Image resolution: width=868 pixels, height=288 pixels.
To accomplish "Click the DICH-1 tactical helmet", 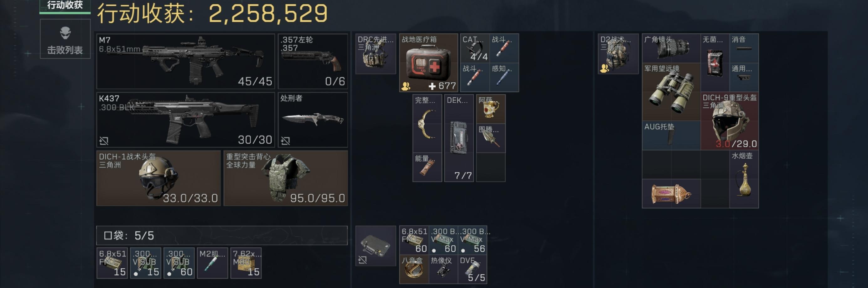I will coord(159,178).
